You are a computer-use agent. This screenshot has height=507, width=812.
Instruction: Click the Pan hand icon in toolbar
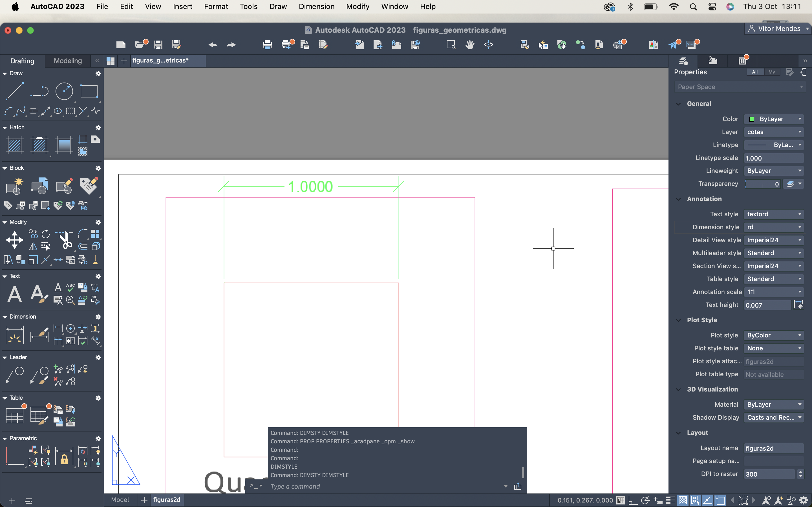point(470,45)
